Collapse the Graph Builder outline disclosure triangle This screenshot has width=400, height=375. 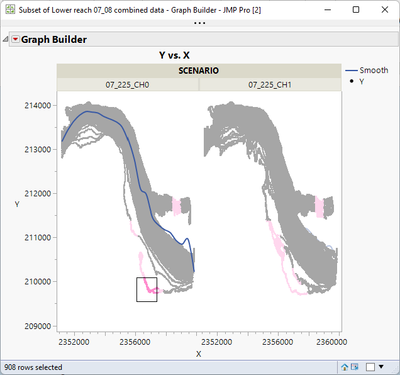5,39
